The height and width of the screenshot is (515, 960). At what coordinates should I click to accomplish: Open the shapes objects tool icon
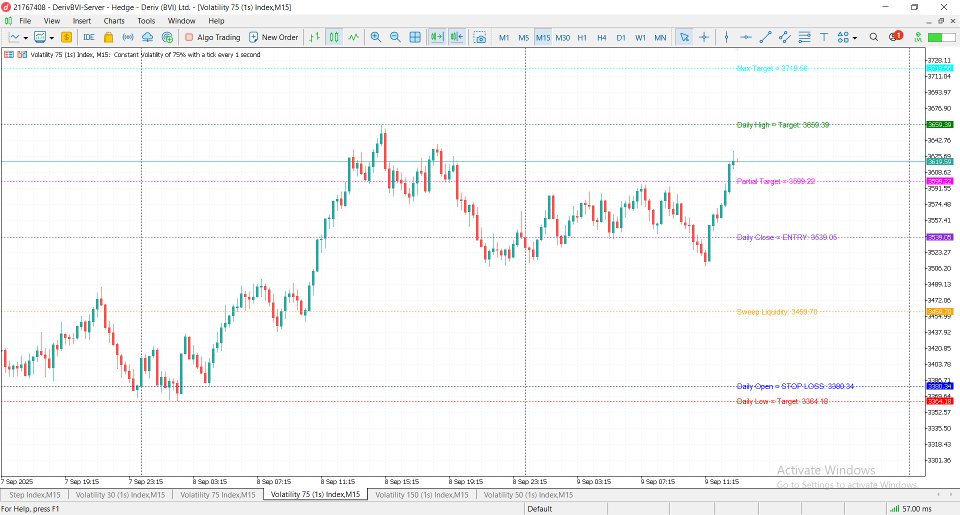(x=843, y=37)
